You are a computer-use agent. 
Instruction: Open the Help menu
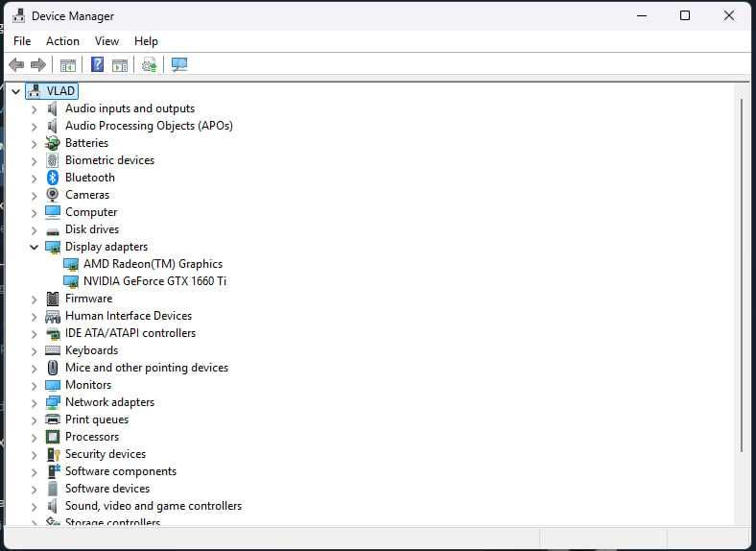[x=146, y=41]
